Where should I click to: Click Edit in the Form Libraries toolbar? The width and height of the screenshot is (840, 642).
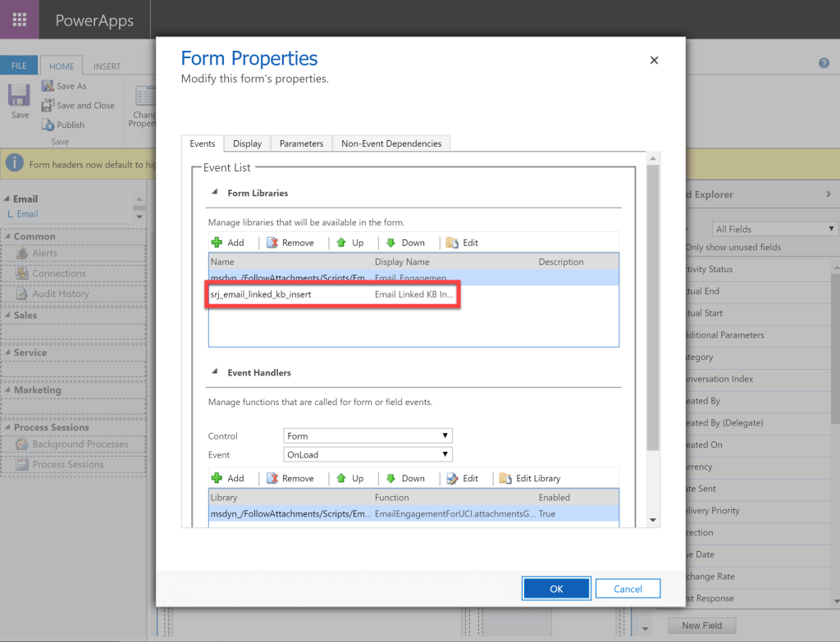[462, 243]
